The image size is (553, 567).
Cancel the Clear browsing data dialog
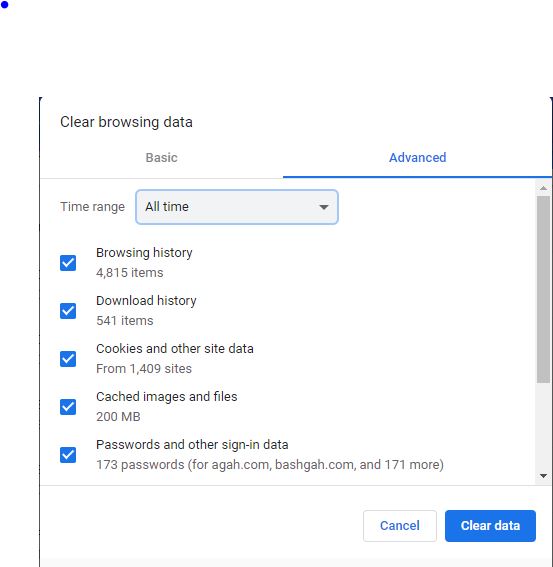[400, 526]
